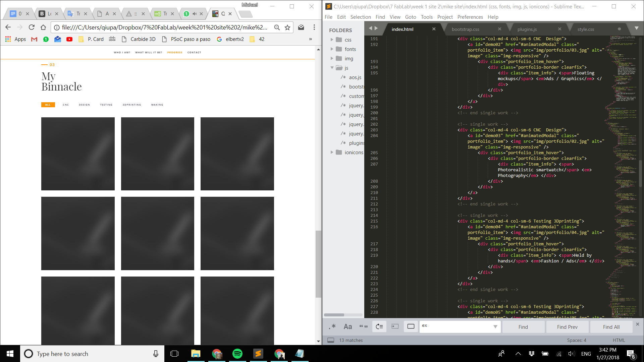This screenshot has height=362, width=644.
Task: Select the CNC portfolio filter
Action: (66, 105)
